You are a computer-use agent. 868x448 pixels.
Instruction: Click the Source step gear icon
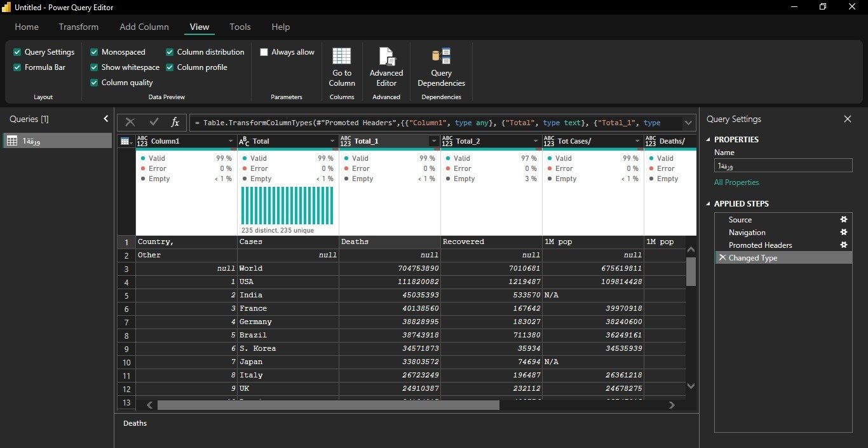tap(844, 219)
